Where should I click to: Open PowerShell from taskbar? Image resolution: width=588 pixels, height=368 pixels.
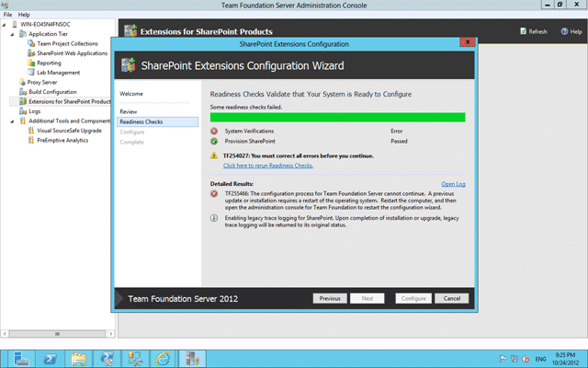click(50, 359)
